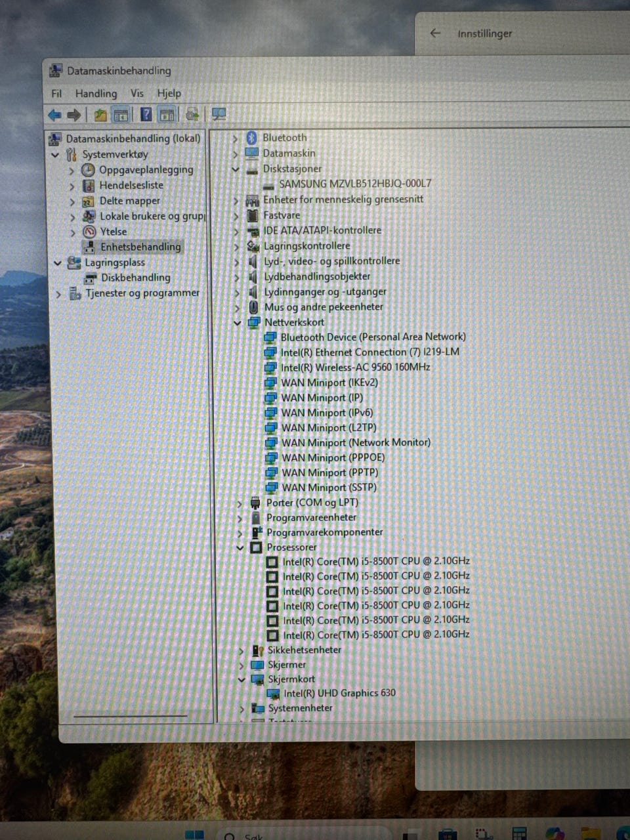
Task: Select WAN Miniport (IKEv2)
Action: pyautogui.click(x=329, y=383)
